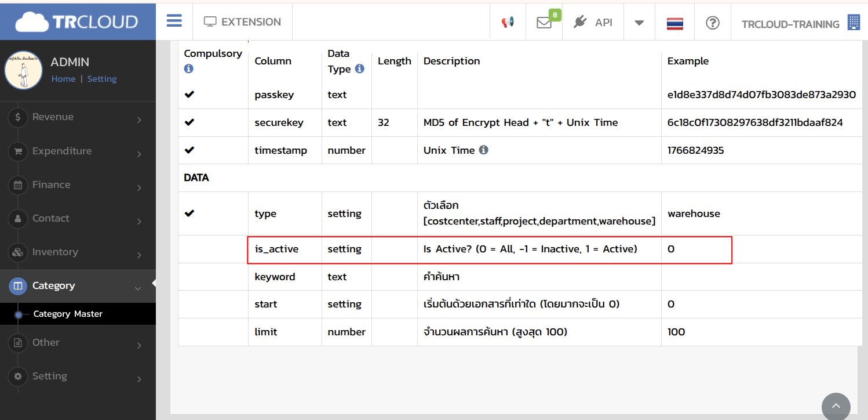Open the caret dropdown in top bar
Image resolution: width=868 pixels, height=420 pixels.
point(639,23)
